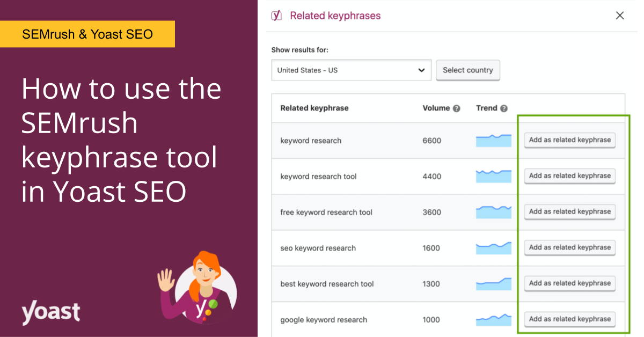Click the volume value 4400

point(431,177)
